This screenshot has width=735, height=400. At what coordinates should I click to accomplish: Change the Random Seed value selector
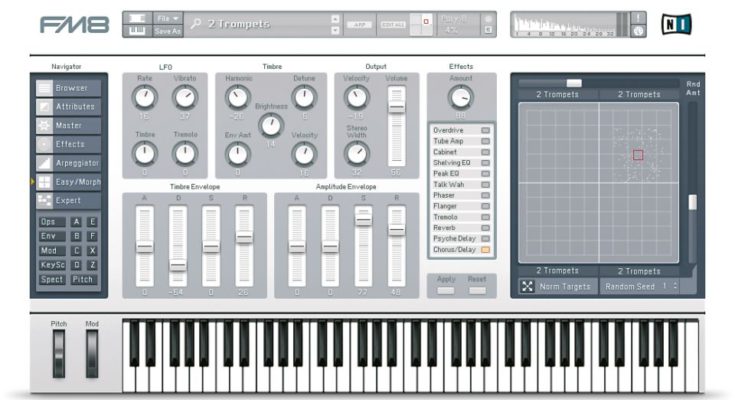(x=675, y=287)
